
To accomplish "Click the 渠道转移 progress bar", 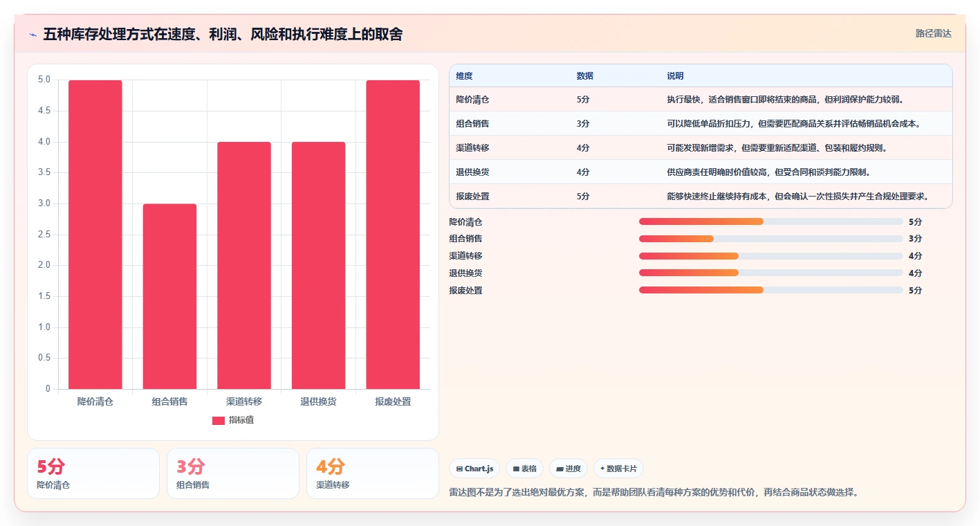I will point(771,256).
